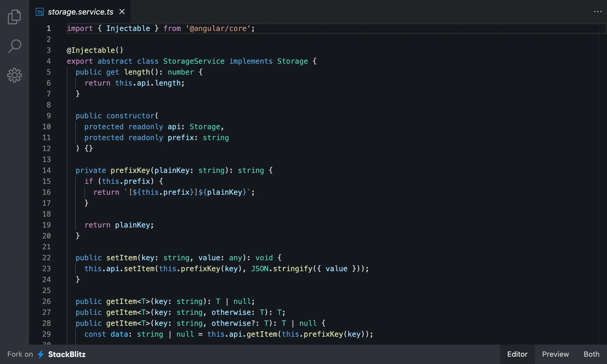Click 'prefix: string' parameter on line 11
The height and width of the screenshot is (364, 607).
(198, 137)
